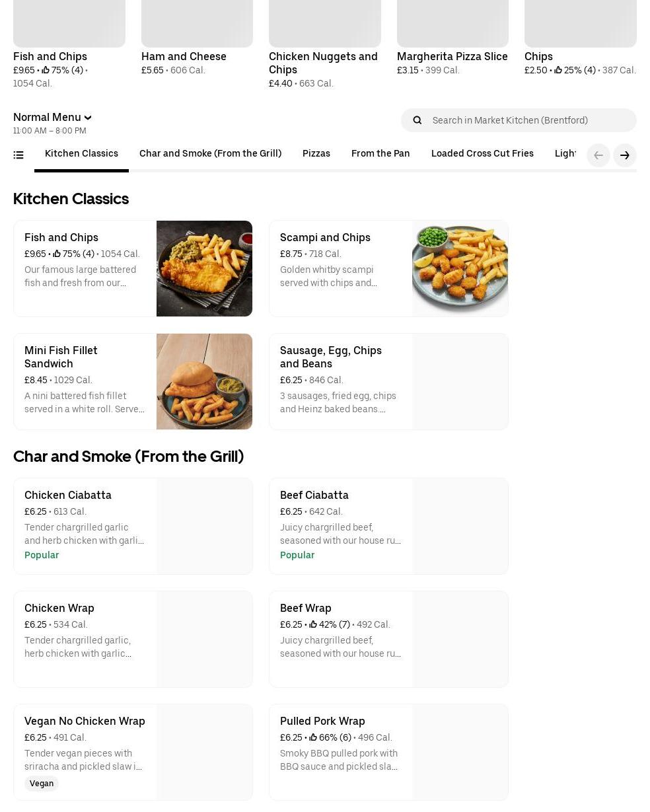The image size is (650, 812).
Task: Choose Margherita Pizza Slice from top row
Action: [452, 57]
